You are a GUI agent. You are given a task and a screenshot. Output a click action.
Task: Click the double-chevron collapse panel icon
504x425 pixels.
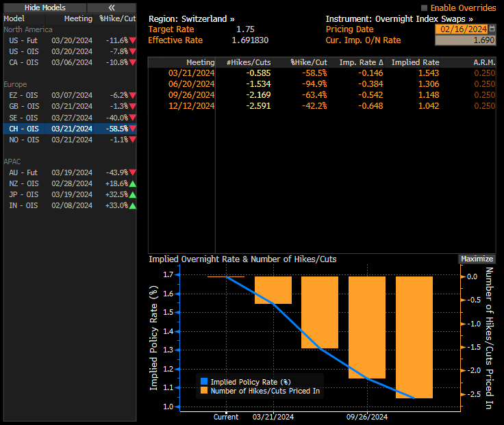[x=112, y=8]
